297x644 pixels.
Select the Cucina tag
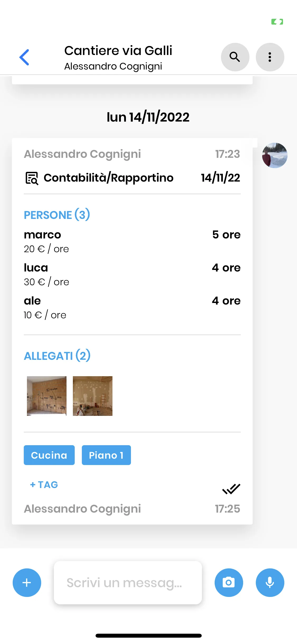tap(49, 455)
